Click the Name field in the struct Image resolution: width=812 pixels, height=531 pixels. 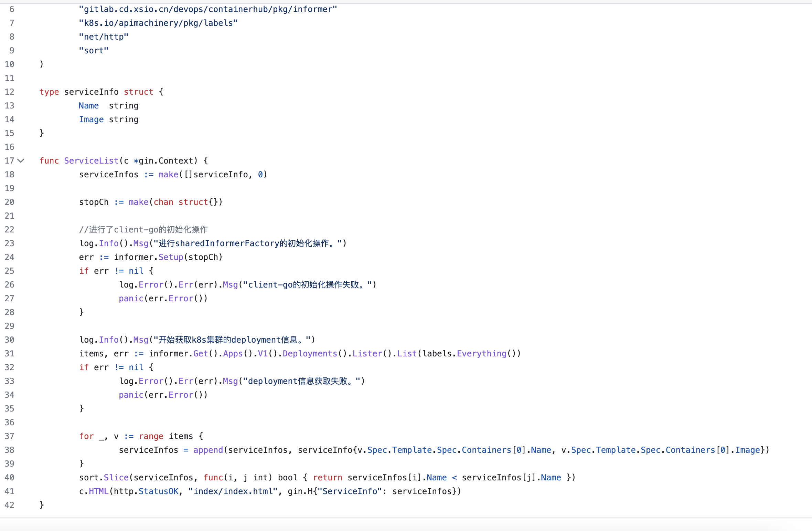coord(89,106)
